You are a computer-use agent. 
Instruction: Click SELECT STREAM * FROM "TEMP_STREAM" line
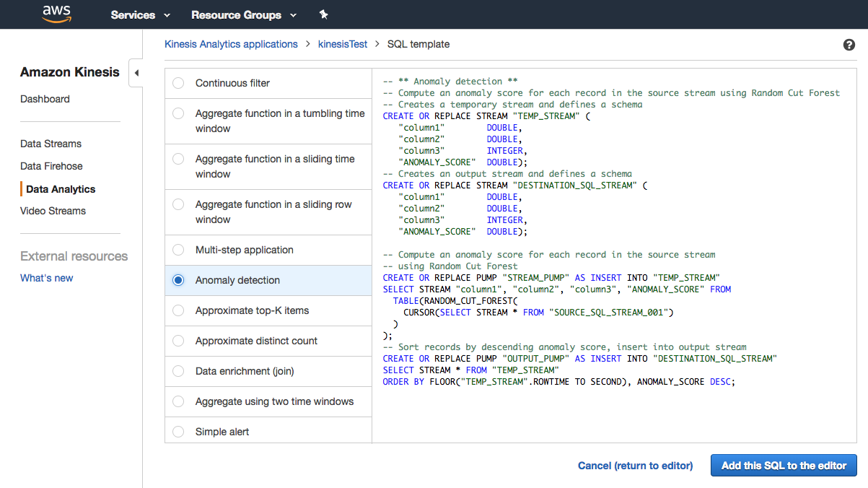[471, 370]
